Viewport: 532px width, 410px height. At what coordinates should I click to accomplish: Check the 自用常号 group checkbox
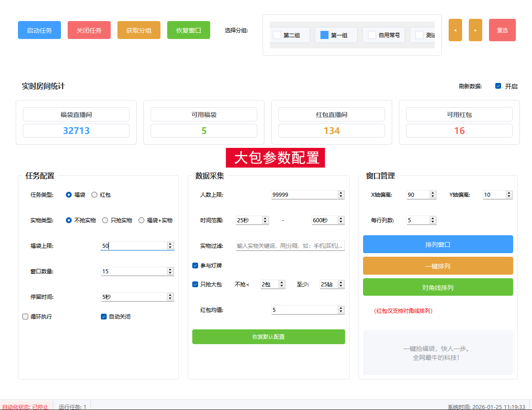(x=372, y=35)
